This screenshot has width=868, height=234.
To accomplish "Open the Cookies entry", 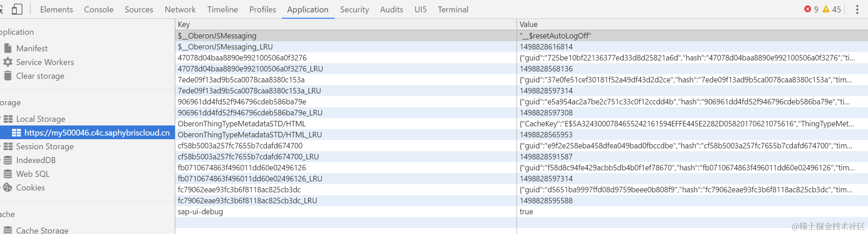I will (x=24, y=187).
